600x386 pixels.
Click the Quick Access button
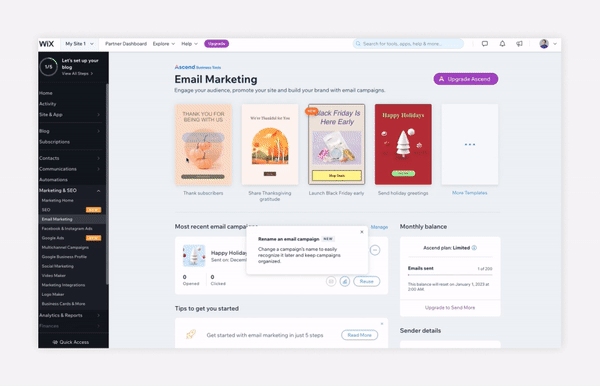click(71, 342)
